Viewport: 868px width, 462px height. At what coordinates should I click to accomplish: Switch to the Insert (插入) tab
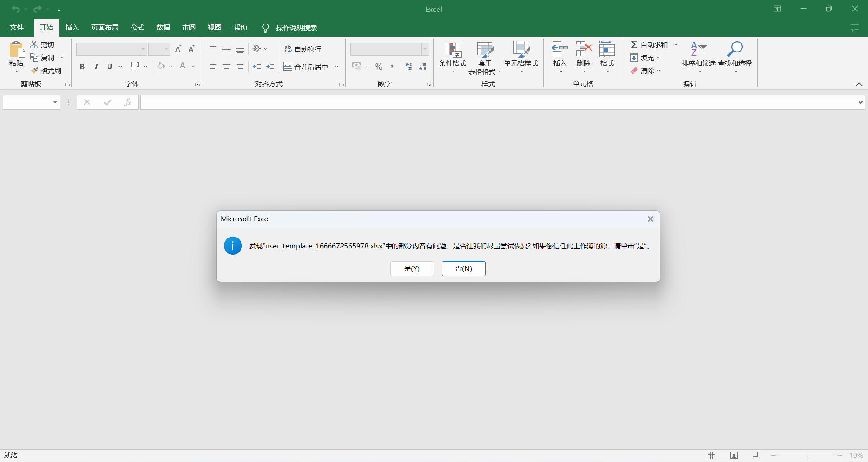tap(72, 28)
